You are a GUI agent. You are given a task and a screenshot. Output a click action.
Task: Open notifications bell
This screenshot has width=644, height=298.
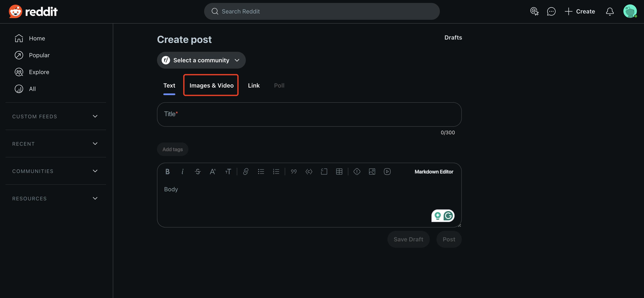(x=609, y=12)
